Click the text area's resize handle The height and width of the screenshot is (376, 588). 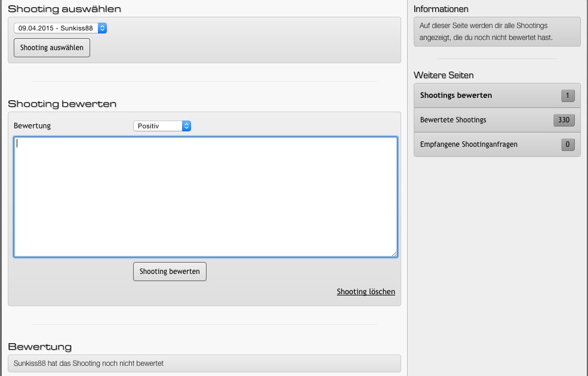394,254
